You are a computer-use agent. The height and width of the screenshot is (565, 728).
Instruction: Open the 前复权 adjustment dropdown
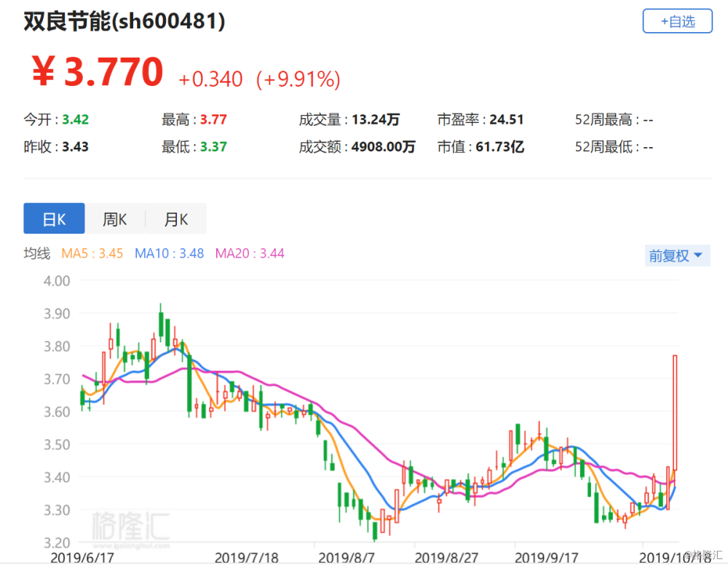click(x=677, y=256)
